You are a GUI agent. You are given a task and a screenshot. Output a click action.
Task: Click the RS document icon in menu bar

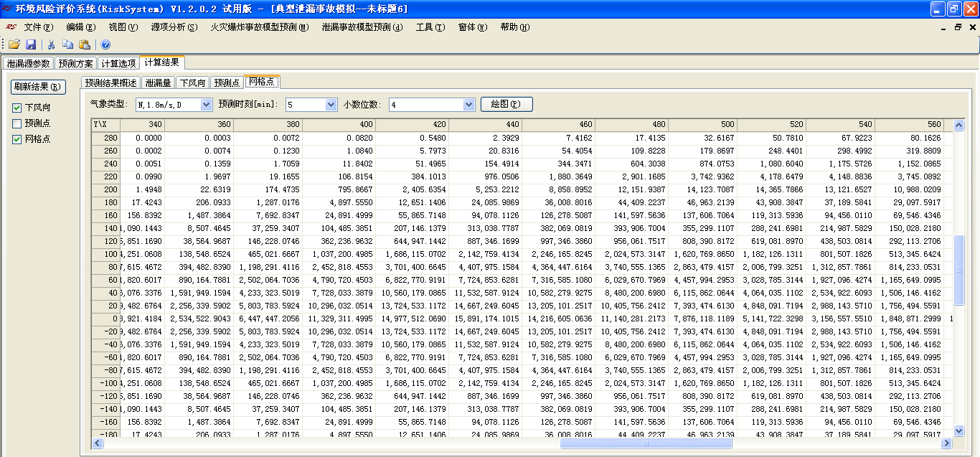tap(12, 27)
